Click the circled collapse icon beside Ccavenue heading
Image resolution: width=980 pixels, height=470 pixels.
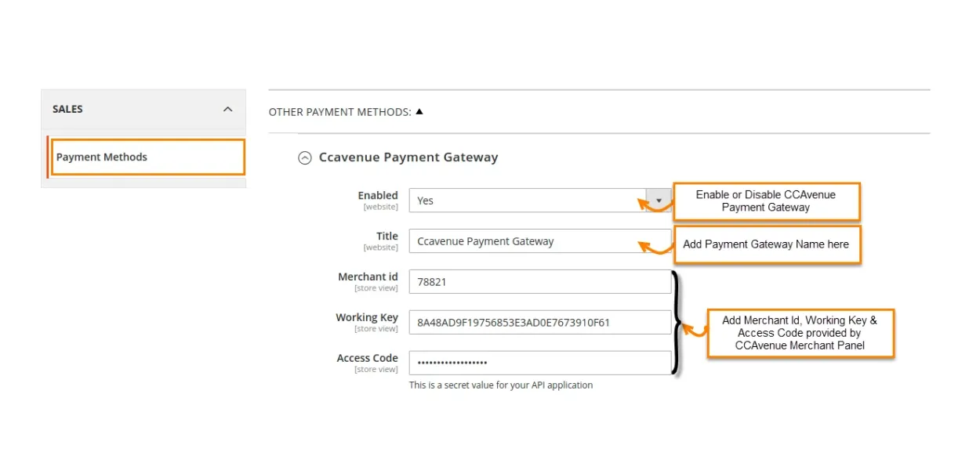(x=304, y=157)
